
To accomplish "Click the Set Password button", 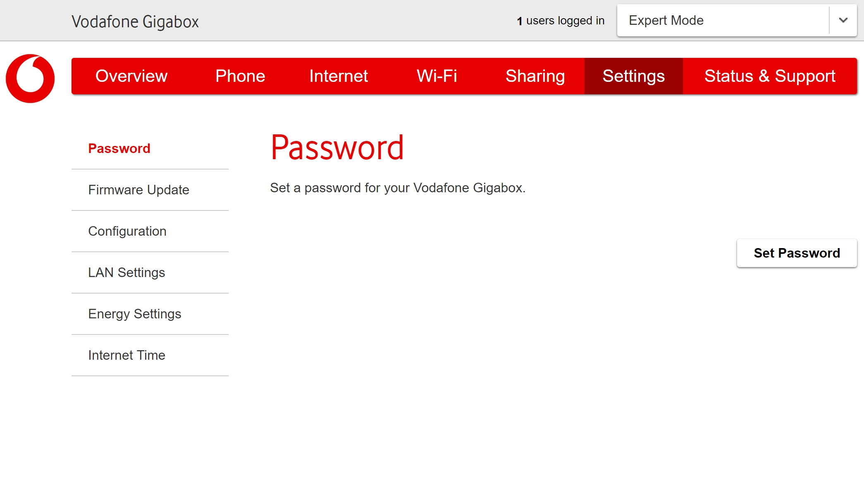I will coord(797,253).
